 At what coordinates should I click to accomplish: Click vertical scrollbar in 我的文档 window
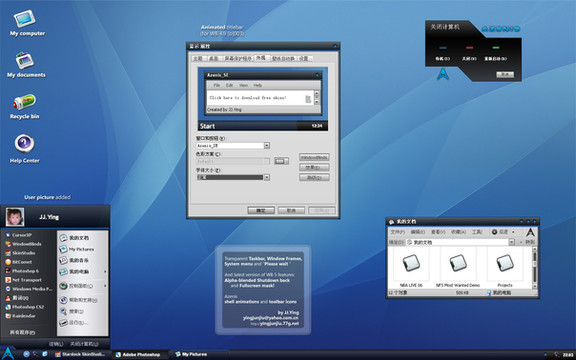pyautogui.click(x=534, y=268)
